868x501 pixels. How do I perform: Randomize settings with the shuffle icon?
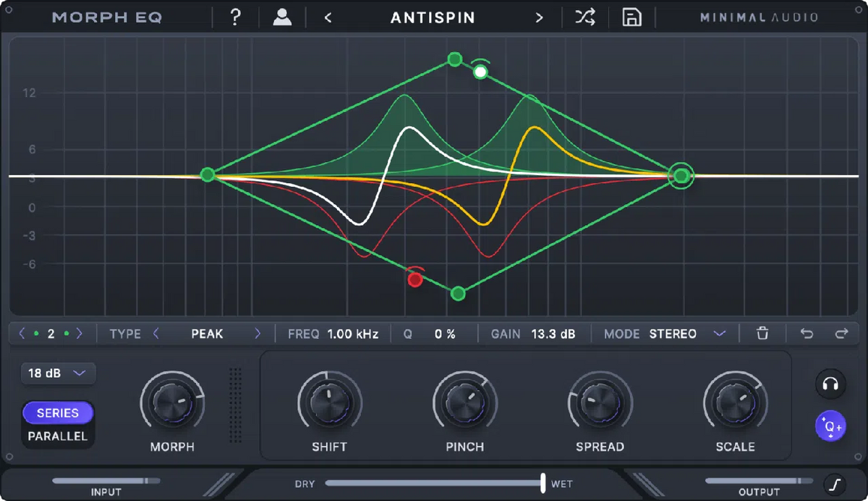(x=584, y=17)
